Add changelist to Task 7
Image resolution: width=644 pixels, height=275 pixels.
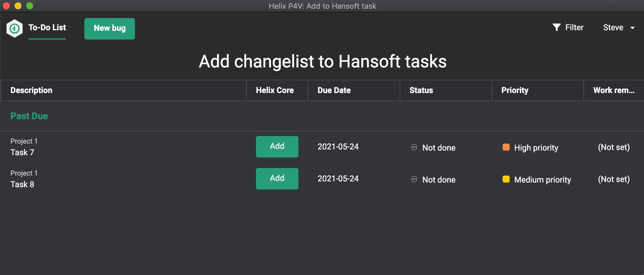tap(277, 147)
